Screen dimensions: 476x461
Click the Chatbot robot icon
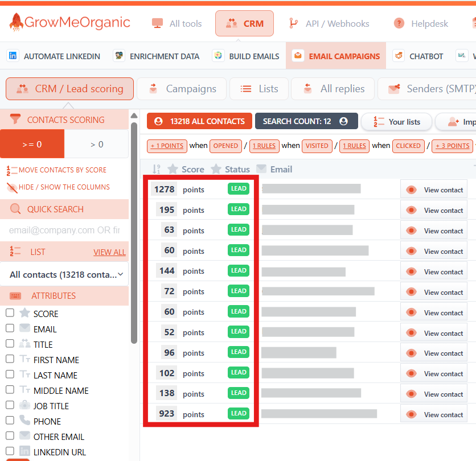tap(399, 56)
